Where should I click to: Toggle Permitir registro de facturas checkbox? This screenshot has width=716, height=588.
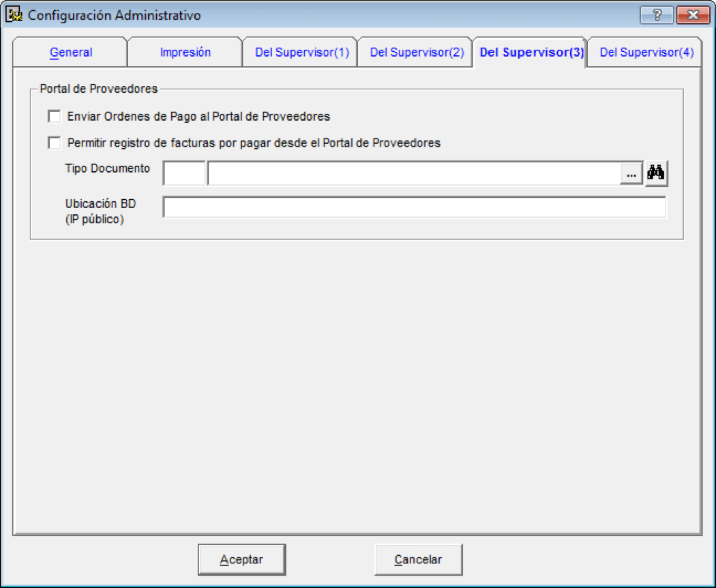[55, 143]
